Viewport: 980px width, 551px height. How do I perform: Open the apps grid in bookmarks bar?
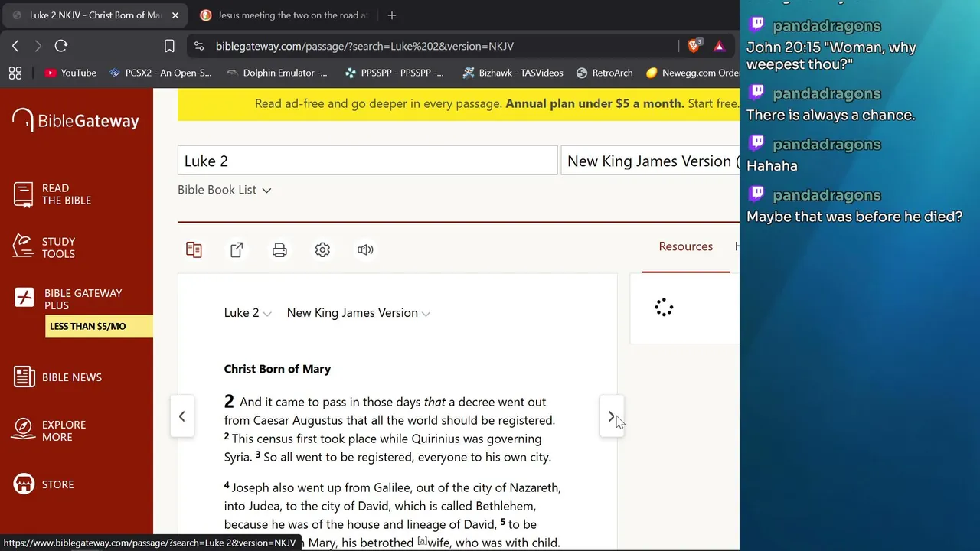[x=15, y=73]
